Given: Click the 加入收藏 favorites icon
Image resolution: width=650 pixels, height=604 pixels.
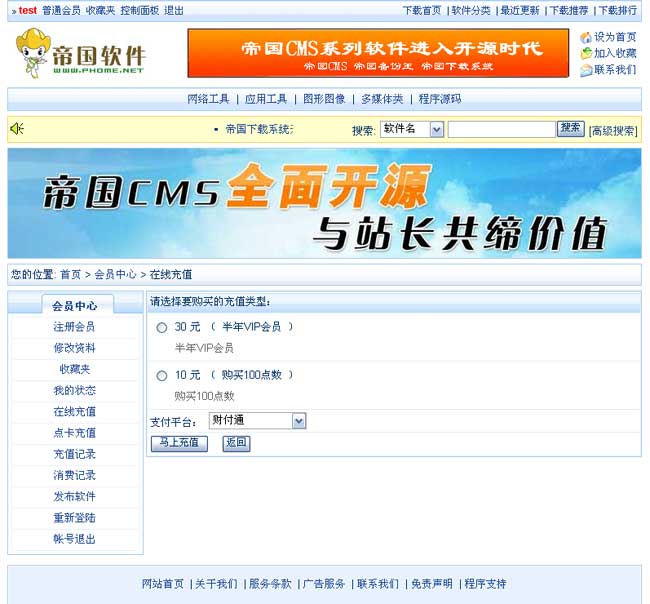Looking at the screenshot, I should pos(586,53).
